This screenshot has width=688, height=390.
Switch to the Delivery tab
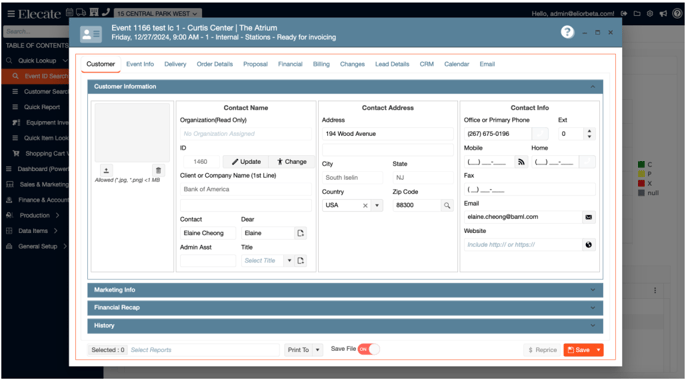click(x=175, y=64)
